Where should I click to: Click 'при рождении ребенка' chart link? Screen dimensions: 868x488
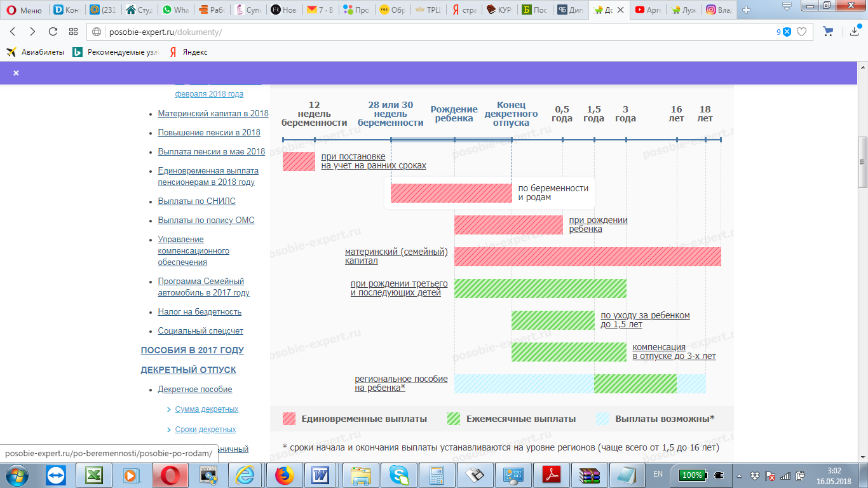(x=598, y=224)
